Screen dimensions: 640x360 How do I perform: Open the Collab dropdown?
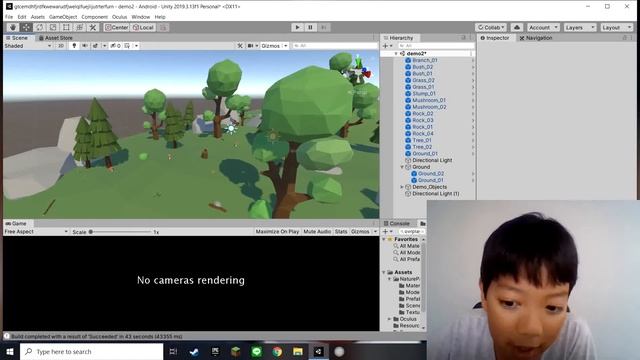(491, 27)
